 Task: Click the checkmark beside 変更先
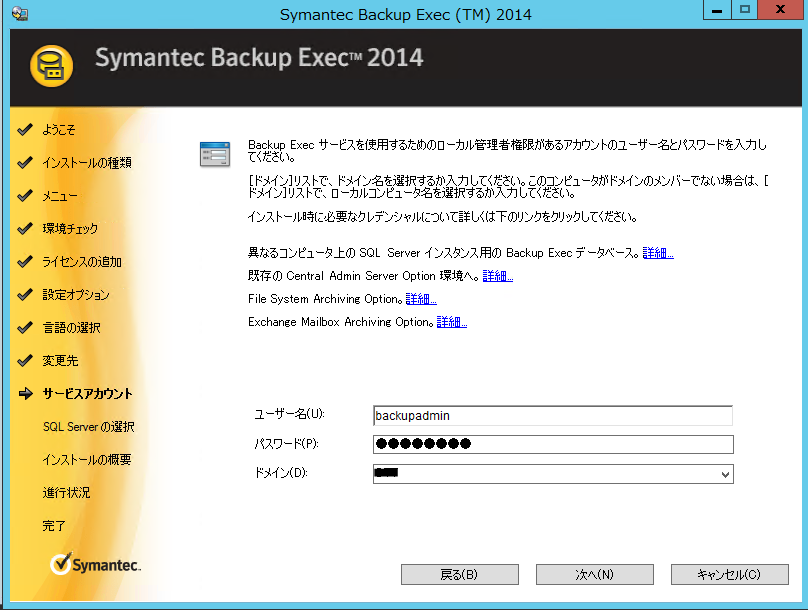[x=25, y=361]
